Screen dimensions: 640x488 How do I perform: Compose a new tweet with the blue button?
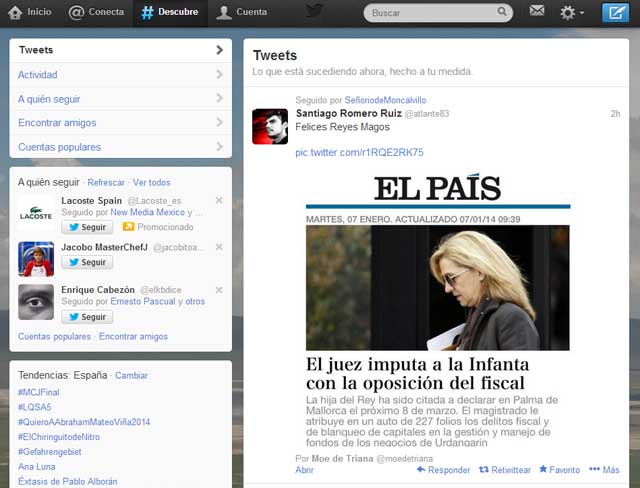[616, 13]
